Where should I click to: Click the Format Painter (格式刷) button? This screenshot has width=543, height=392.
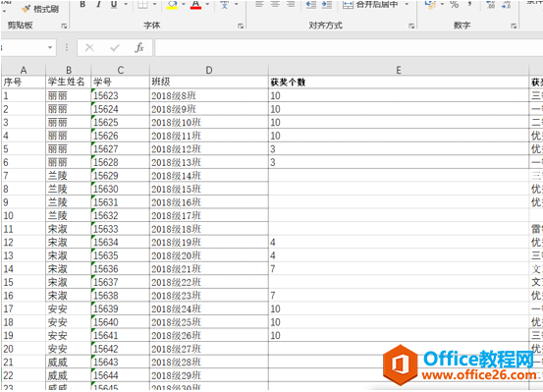coord(40,9)
